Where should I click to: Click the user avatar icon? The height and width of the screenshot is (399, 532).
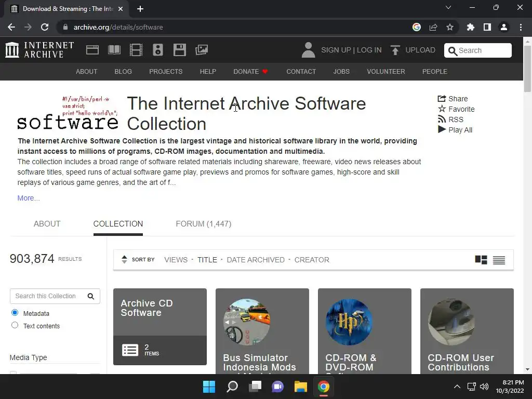point(308,50)
